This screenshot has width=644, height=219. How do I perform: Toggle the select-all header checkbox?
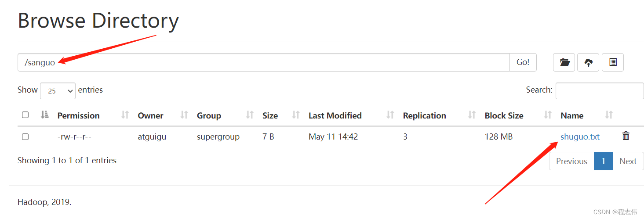tap(25, 115)
